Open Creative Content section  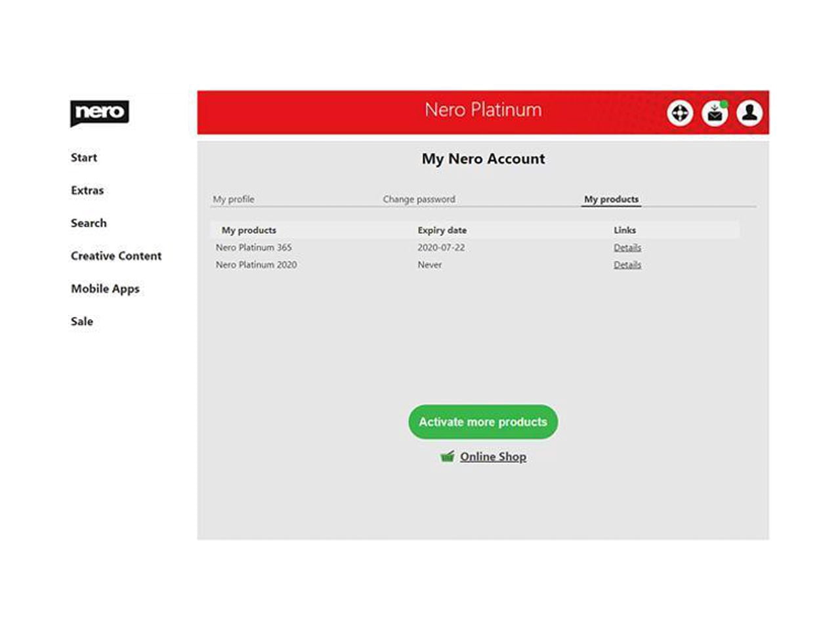pos(116,256)
